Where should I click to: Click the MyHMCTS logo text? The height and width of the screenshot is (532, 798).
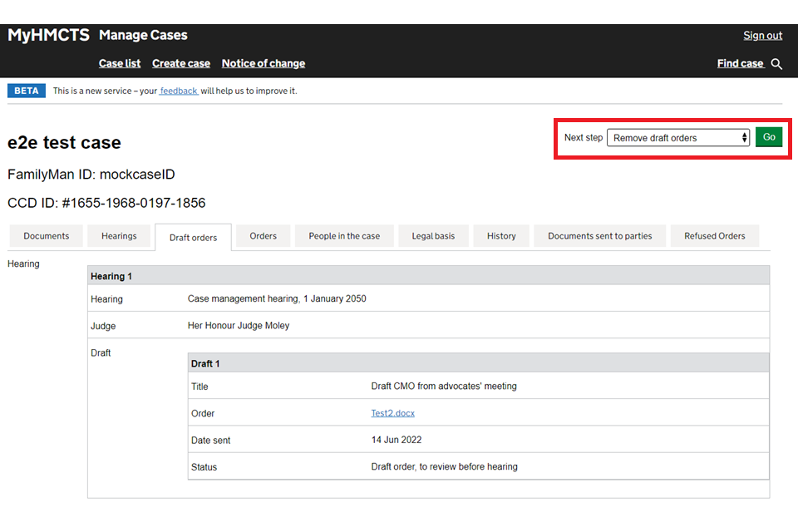[x=48, y=35]
